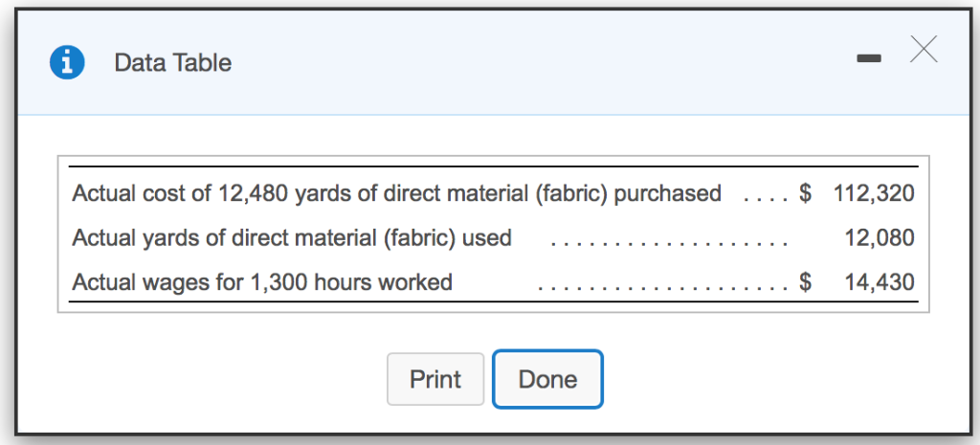Select the actual yards used row label

tap(292, 238)
